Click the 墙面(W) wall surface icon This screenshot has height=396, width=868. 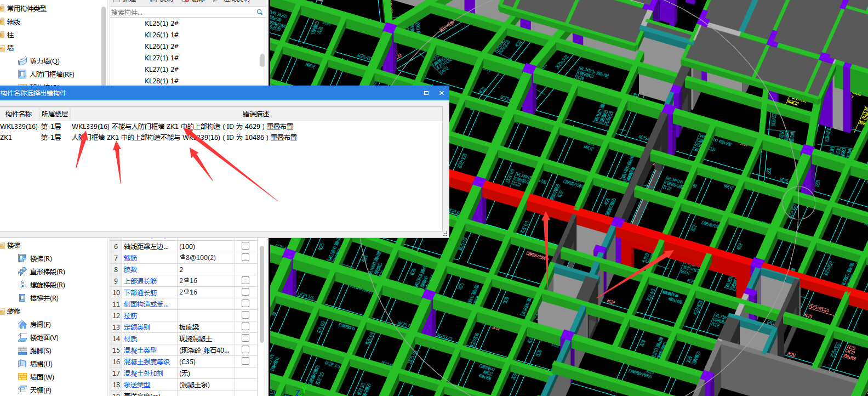22,377
